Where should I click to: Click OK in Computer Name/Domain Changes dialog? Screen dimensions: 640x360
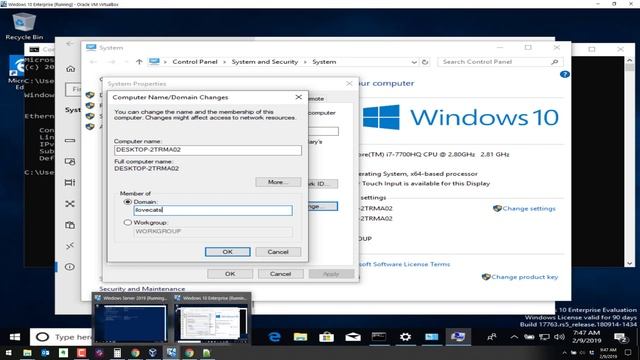point(228,252)
